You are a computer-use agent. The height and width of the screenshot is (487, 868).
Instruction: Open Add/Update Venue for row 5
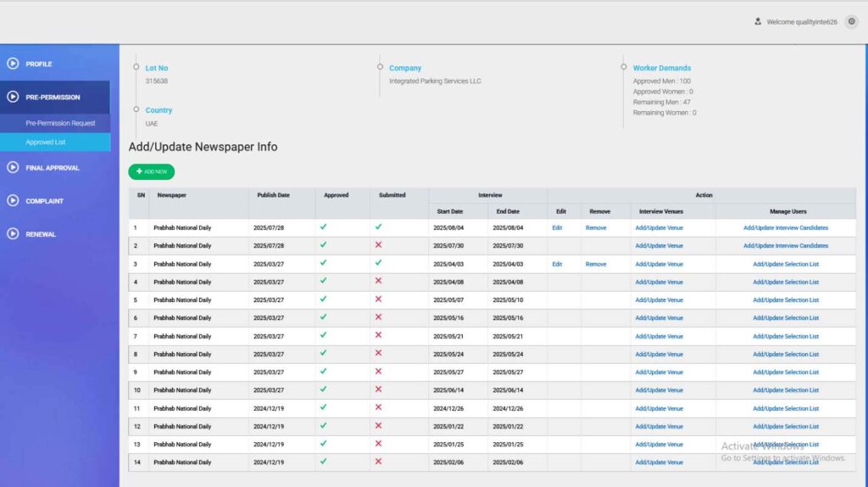click(x=659, y=300)
